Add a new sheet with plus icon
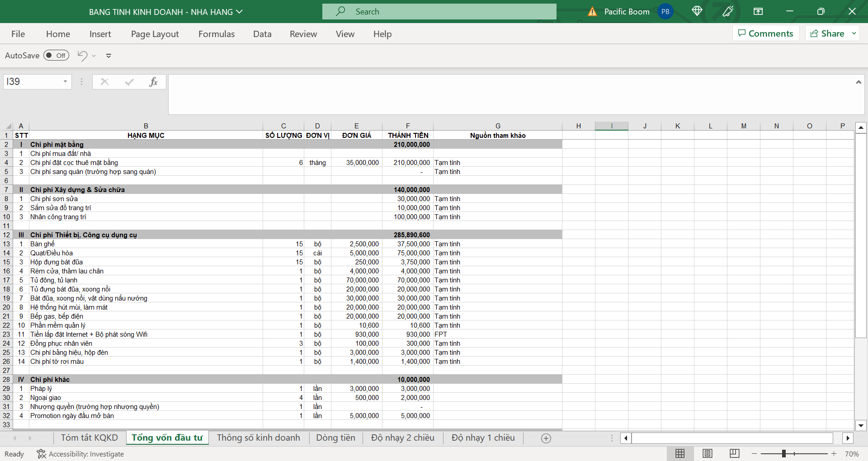This screenshot has height=461, width=868. (546, 438)
